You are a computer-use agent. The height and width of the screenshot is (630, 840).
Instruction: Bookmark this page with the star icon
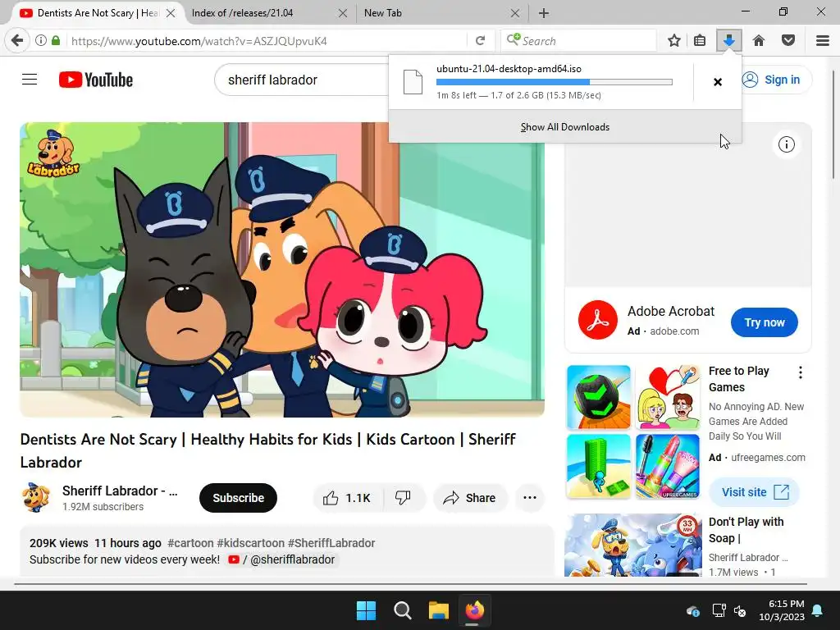tap(674, 41)
